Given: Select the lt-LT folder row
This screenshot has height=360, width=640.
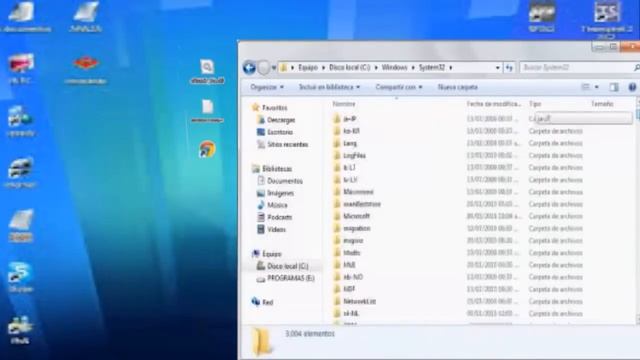Looking at the screenshot, I should point(457,168).
